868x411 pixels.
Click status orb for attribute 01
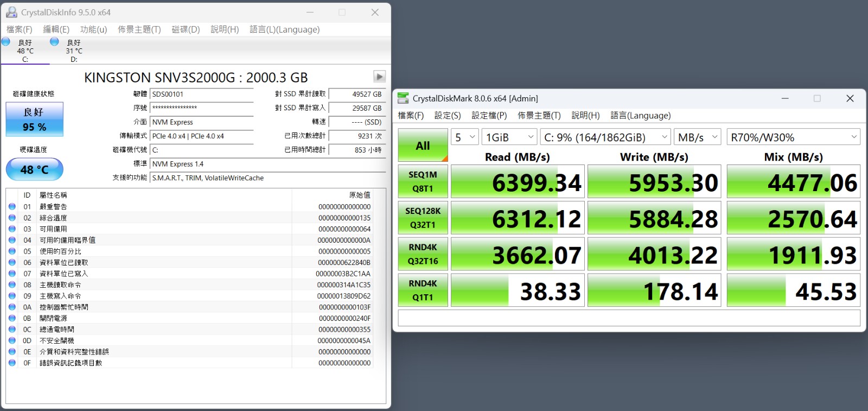(x=12, y=206)
